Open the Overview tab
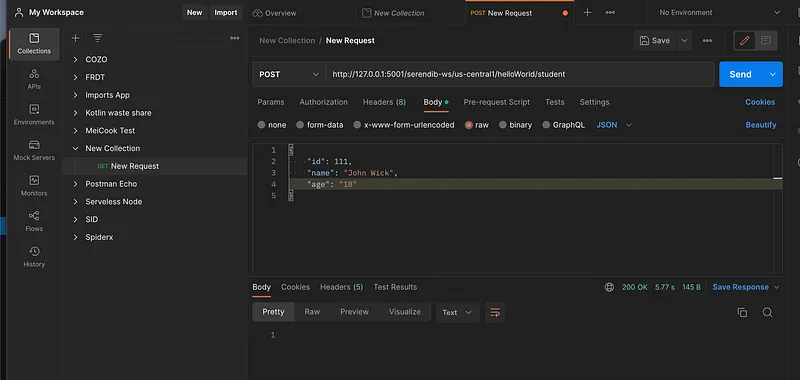This screenshot has width=800, height=380. pyautogui.click(x=274, y=13)
